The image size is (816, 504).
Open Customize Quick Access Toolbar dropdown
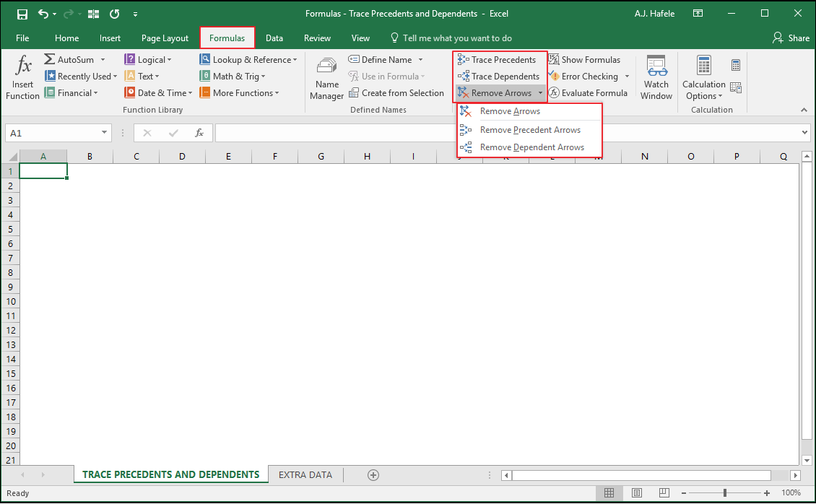(x=135, y=14)
